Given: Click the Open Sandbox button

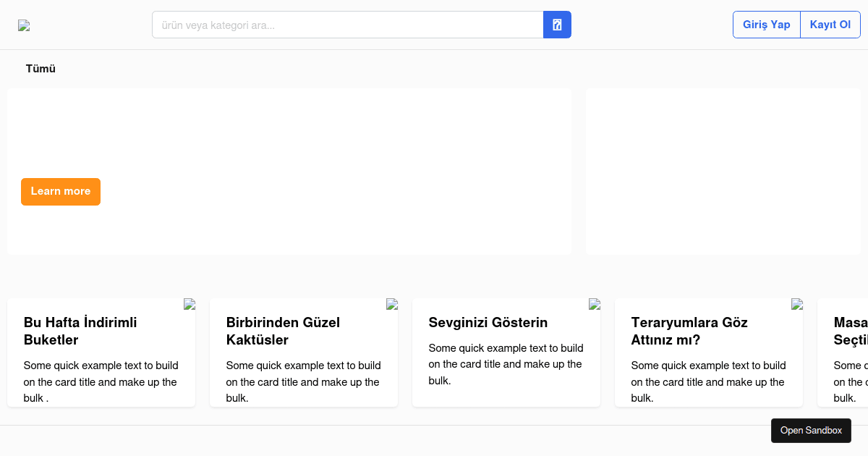Looking at the screenshot, I should point(811,431).
